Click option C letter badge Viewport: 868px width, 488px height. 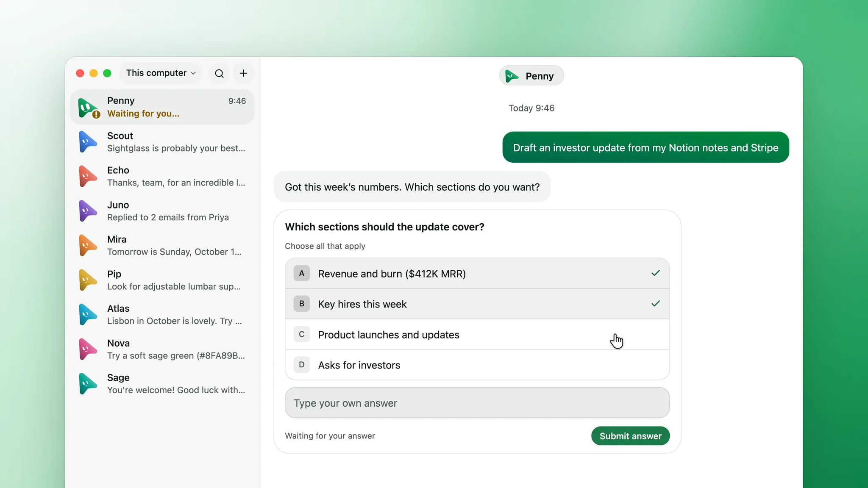tap(302, 334)
